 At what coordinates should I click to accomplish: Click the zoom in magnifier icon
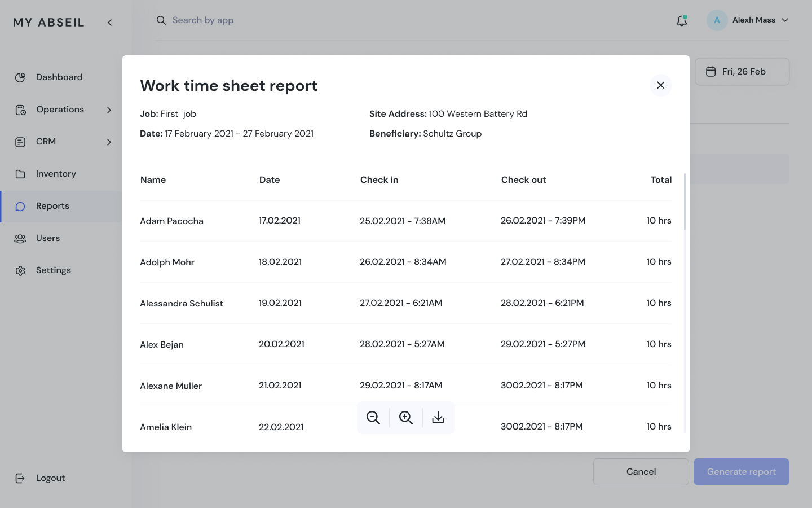pyautogui.click(x=406, y=418)
